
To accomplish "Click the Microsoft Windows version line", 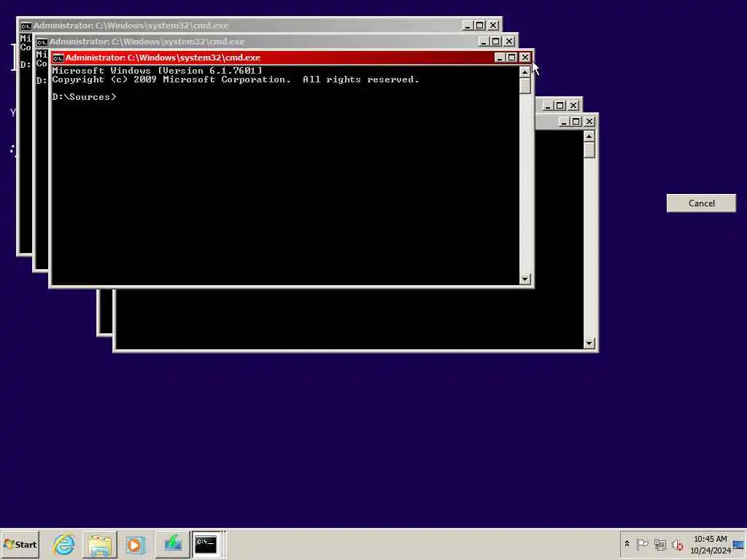I will point(158,71).
